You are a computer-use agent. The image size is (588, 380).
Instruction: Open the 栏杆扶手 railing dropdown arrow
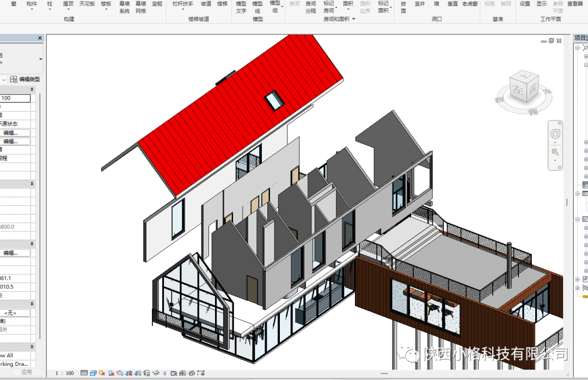[x=183, y=9]
